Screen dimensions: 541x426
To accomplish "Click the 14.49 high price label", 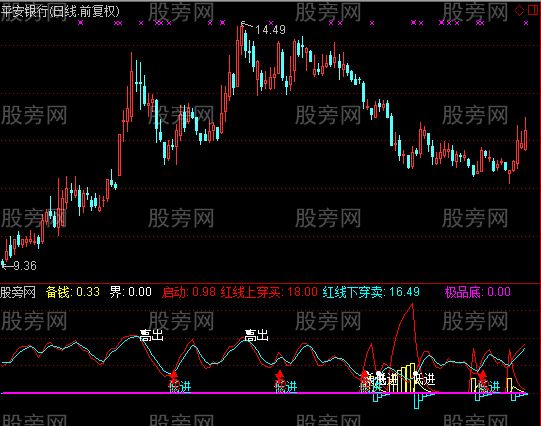I will tap(270, 30).
